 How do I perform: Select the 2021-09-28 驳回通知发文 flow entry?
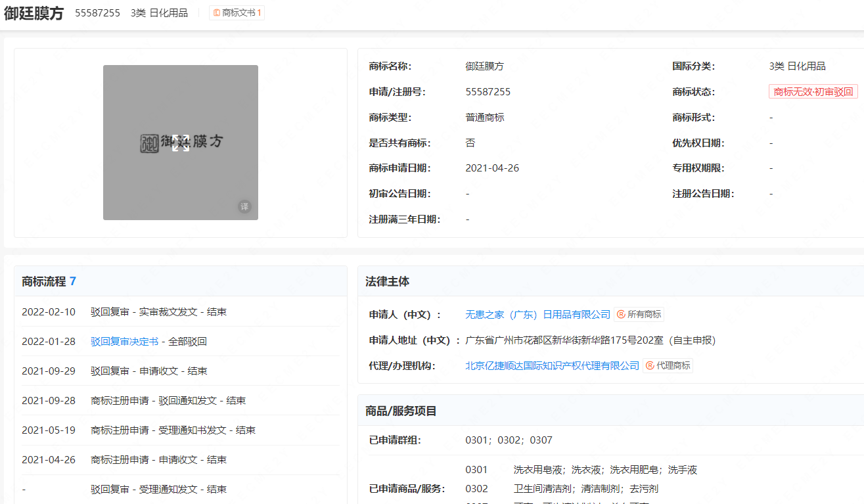(x=168, y=401)
